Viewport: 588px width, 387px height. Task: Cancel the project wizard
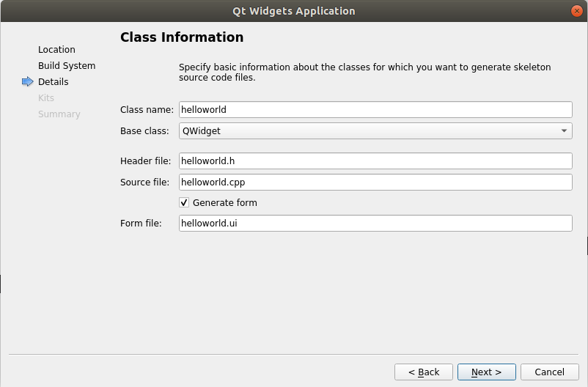(549, 372)
